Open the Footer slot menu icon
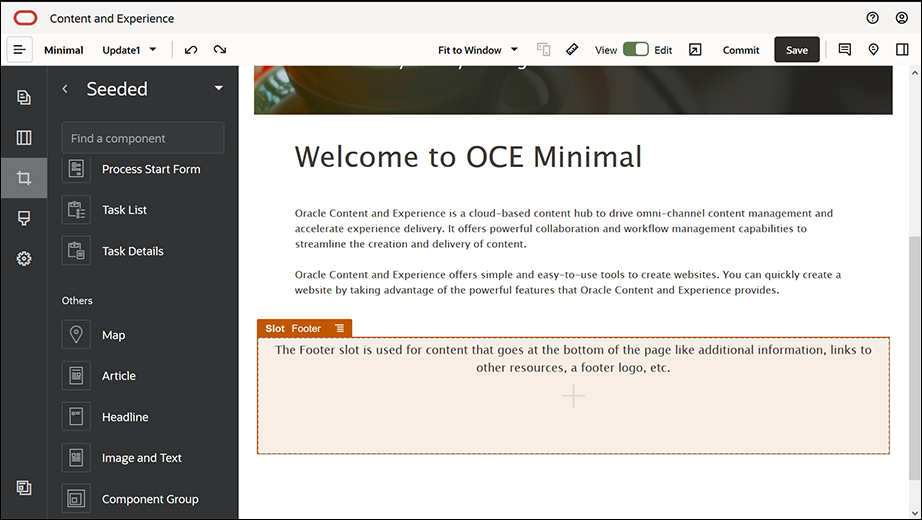Screen dimensions: 922x520 click(340, 328)
